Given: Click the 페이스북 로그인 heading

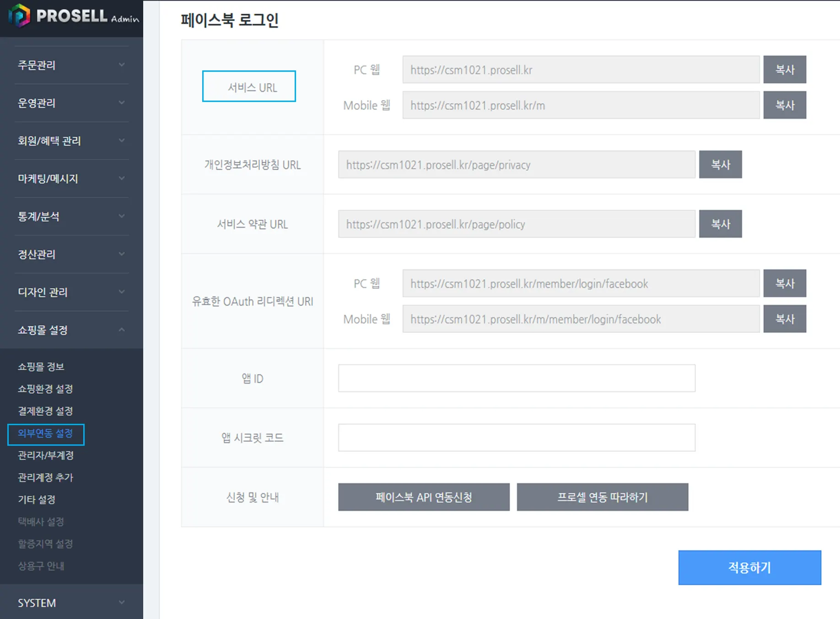Looking at the screenshot, I should pos(230,20).
